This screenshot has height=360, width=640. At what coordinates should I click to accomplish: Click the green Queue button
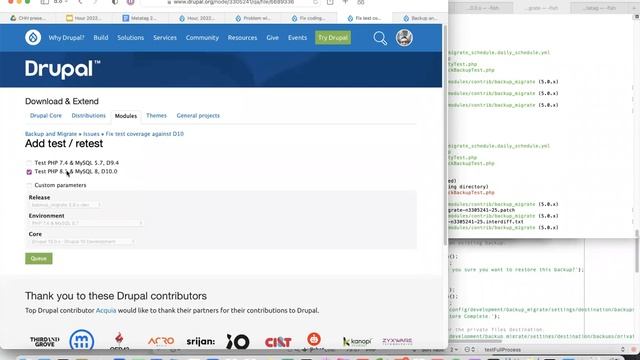[39, 258]
